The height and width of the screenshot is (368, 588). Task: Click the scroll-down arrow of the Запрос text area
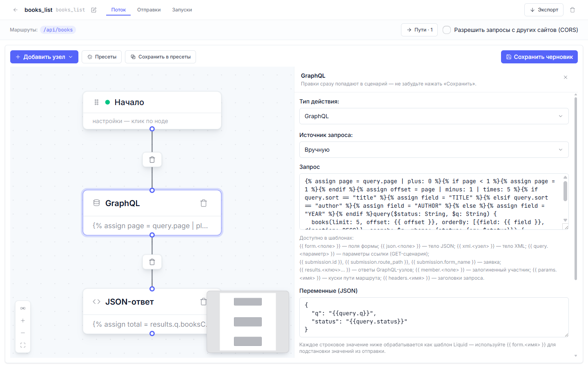(565, 220)
